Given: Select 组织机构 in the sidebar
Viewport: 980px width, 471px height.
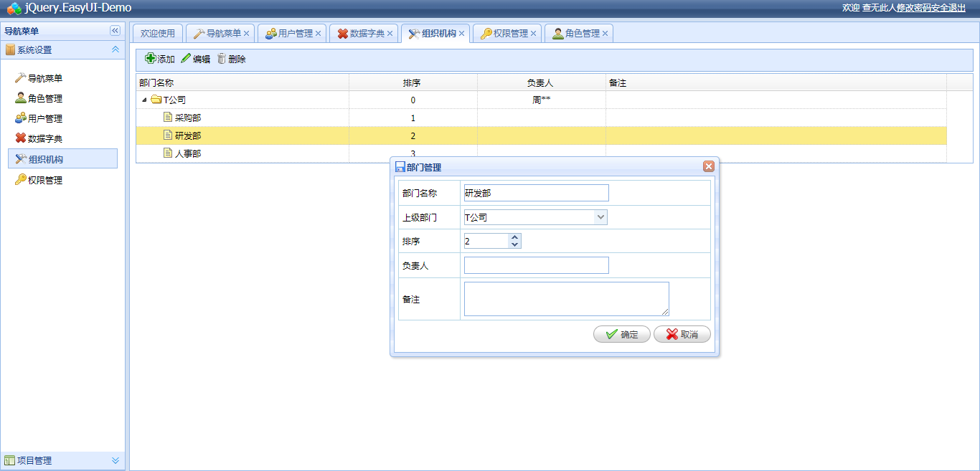Looking at the screenshot, I should click(63, 158).
